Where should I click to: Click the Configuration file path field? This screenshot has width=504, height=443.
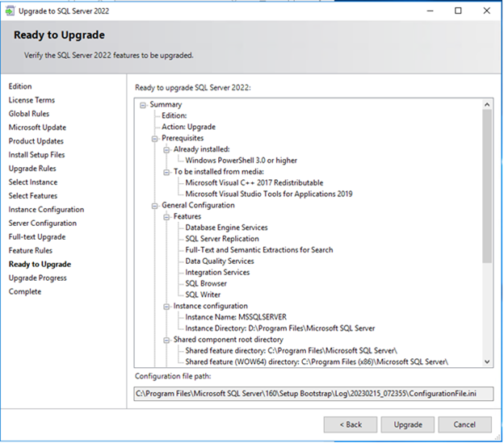tap(313, 394)
